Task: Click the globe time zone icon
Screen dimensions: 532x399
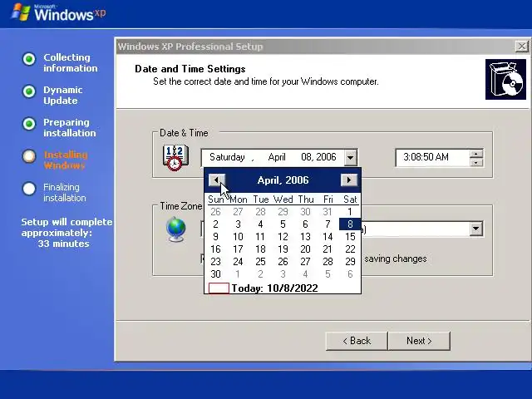Action: pyautogui.click(x=176, y=229)
